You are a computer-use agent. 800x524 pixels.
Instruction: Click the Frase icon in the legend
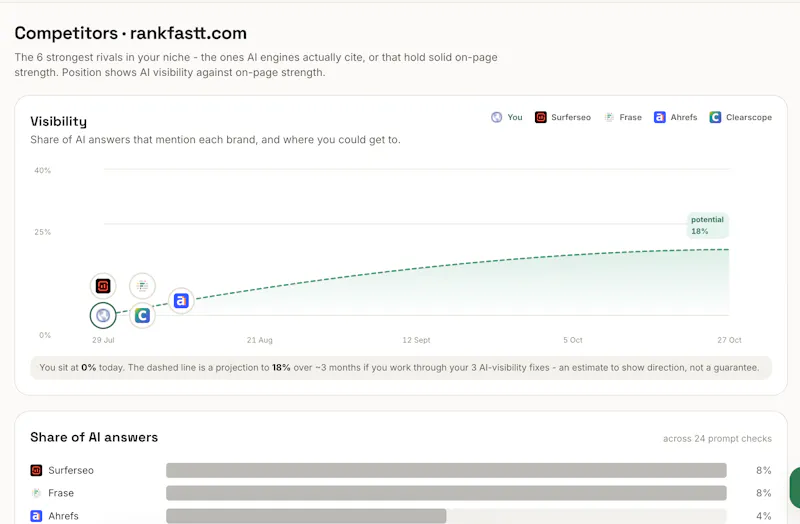[609, 117]
